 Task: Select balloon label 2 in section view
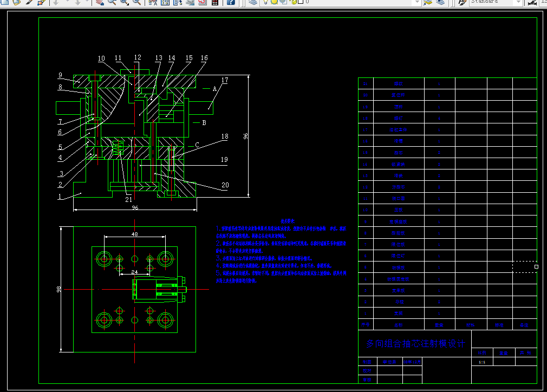click(x=60, y=184)
